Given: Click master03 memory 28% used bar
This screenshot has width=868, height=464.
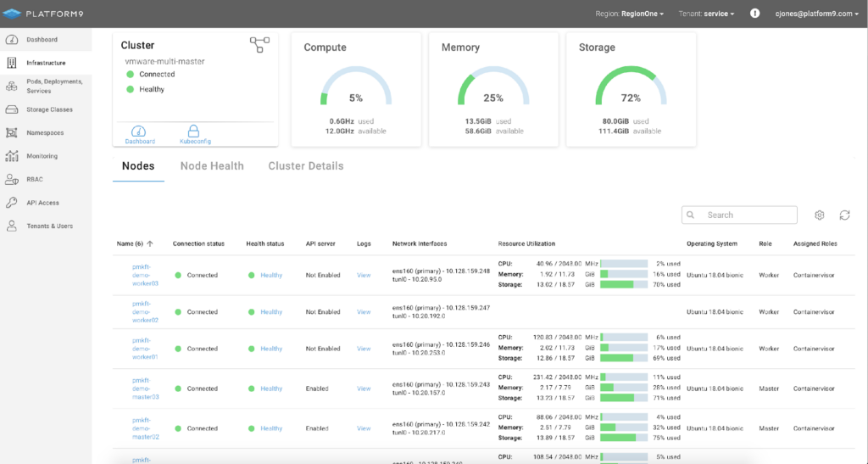Looking at the screenshot, I should (x=624, y=388).
